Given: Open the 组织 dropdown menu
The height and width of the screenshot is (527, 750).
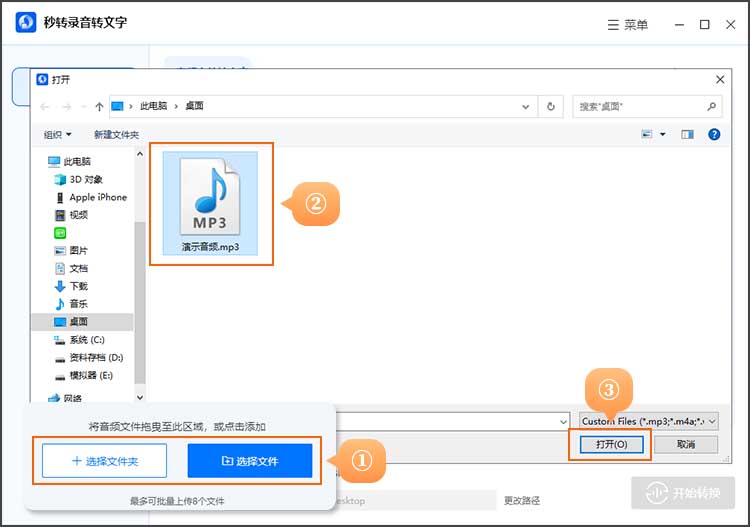Looking at the screenshot, I should click(x=58, y=134).
